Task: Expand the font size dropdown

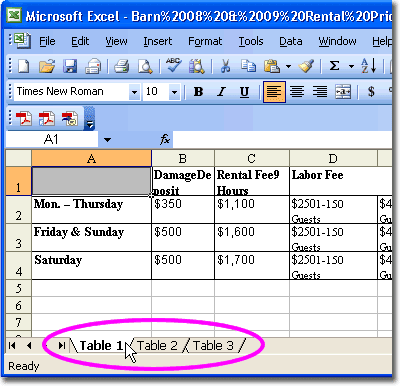Action: (x=174, y=92)
